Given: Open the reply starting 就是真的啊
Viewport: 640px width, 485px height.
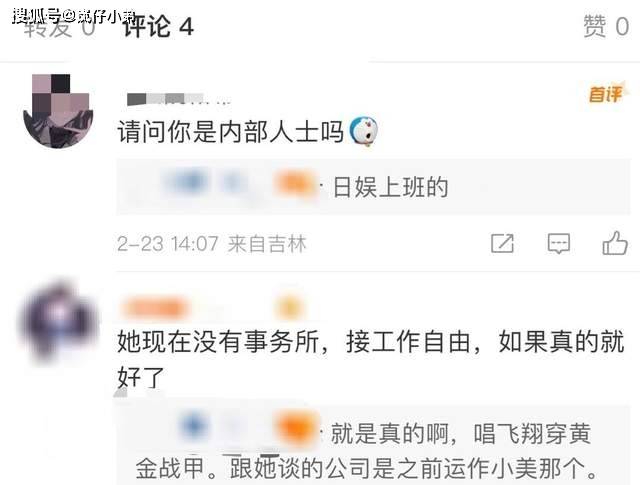Looking at the screenshot, I should (x=373, y=445).
